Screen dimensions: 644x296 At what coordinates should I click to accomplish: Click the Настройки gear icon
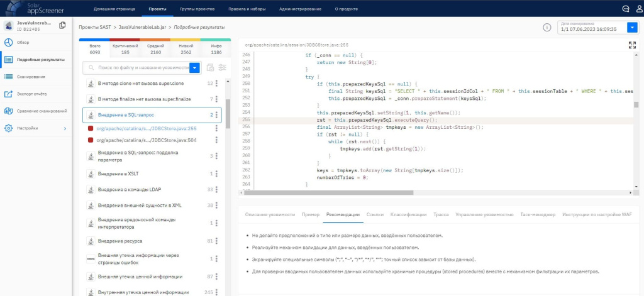coord(8,128)
